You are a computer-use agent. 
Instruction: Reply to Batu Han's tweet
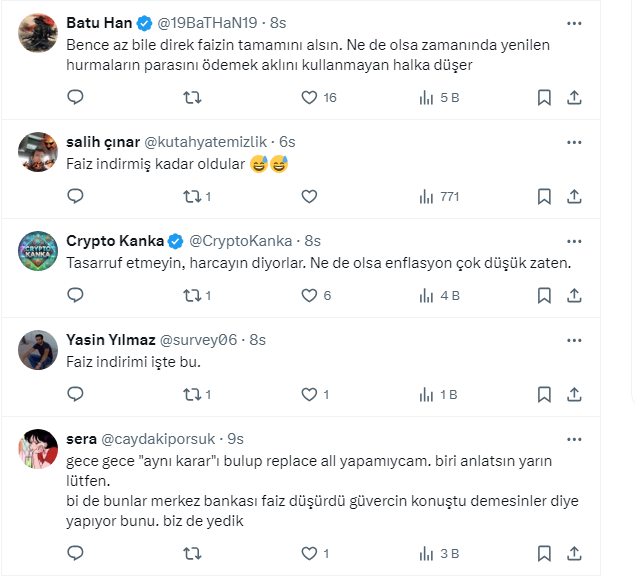75,98
